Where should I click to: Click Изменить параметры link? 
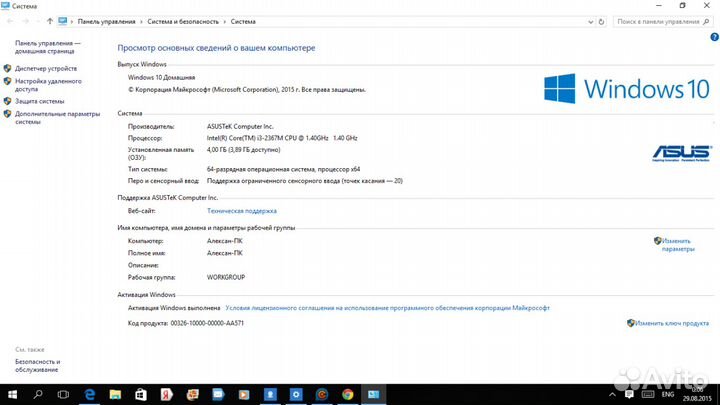(x=678, y=245)
